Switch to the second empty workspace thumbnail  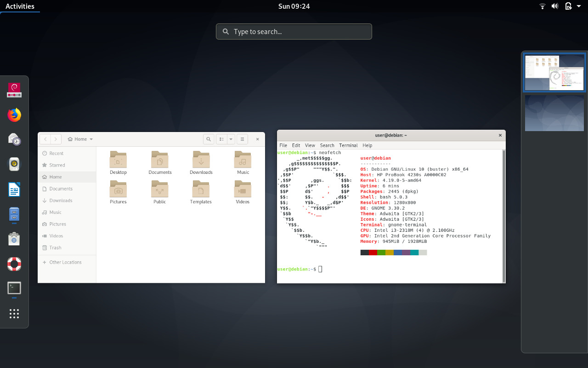(x=554, y=113)
